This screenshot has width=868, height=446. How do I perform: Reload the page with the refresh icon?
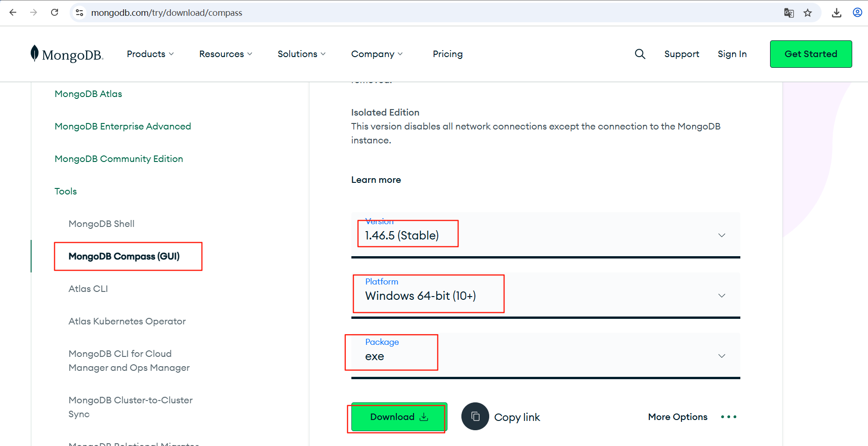[x=55, y=13]
